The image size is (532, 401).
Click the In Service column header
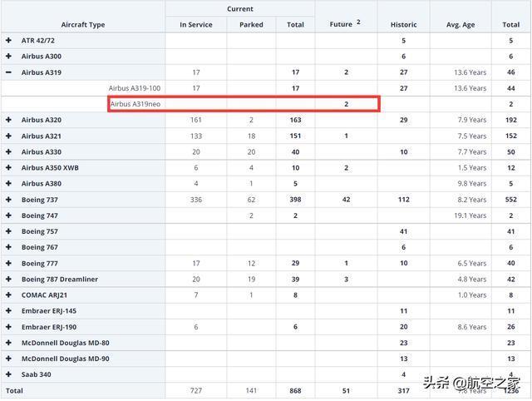(196, 25)
